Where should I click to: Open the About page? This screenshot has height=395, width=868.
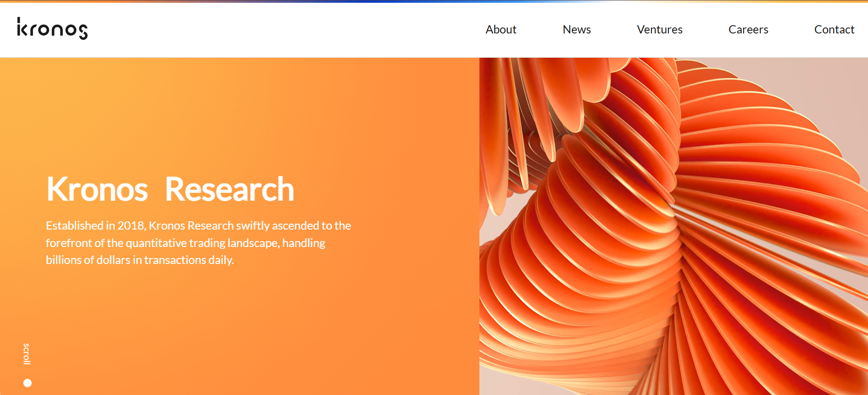point(501,29)
